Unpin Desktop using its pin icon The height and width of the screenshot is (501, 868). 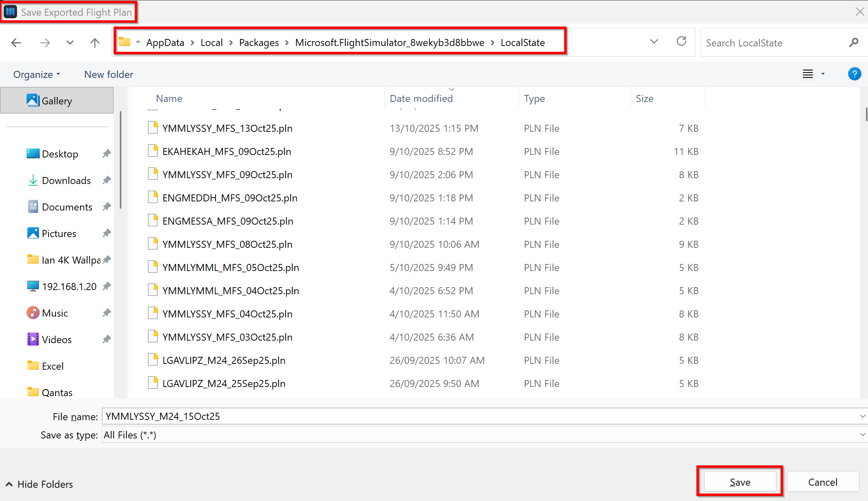[107, 154]
